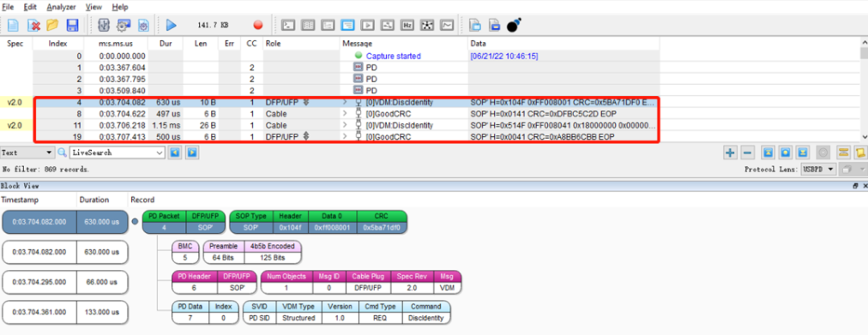Create a new capture file
The image size is (868, 335).
13,25
